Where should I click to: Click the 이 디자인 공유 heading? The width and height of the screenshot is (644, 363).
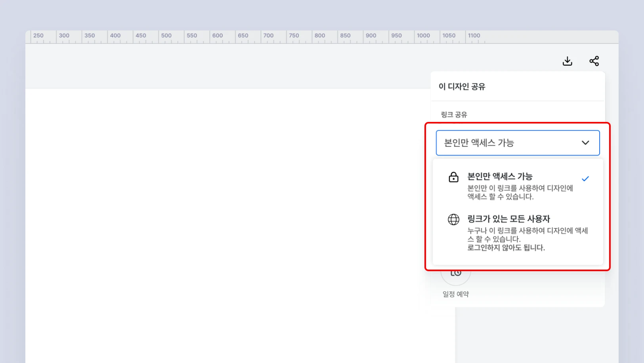(x=462, y=87)
